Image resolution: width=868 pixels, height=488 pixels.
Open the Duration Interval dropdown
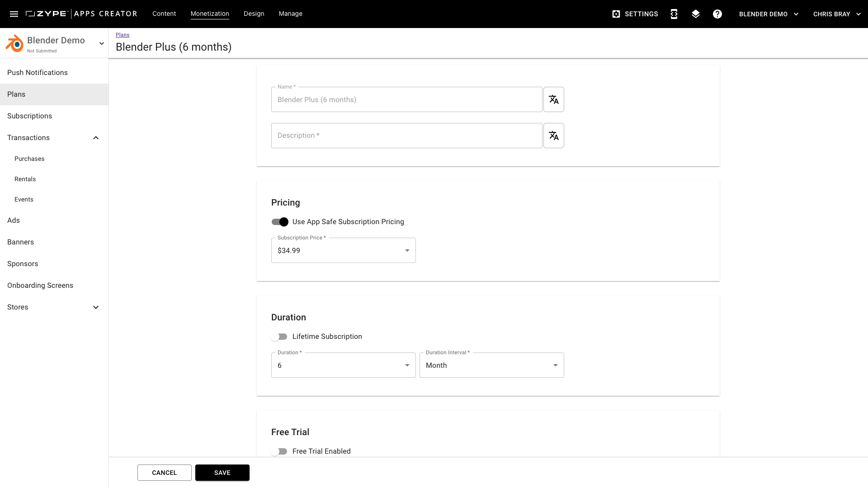[x=491, y=365]
